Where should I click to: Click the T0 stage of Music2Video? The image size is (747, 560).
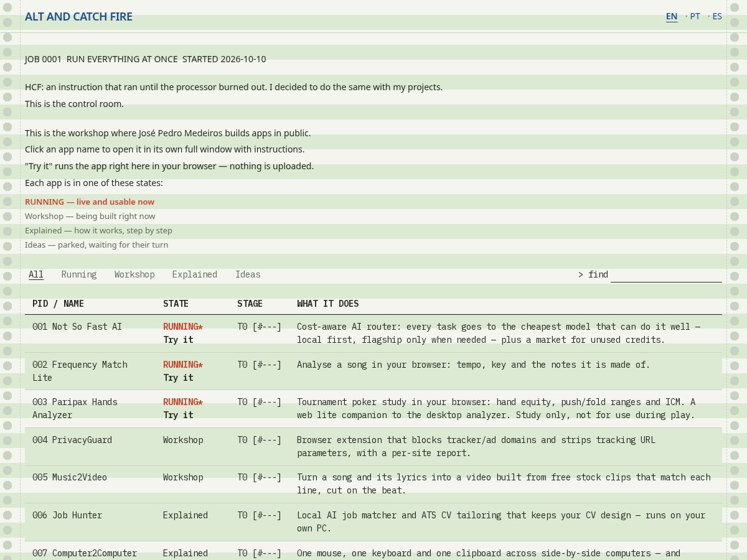pos(260,477)
